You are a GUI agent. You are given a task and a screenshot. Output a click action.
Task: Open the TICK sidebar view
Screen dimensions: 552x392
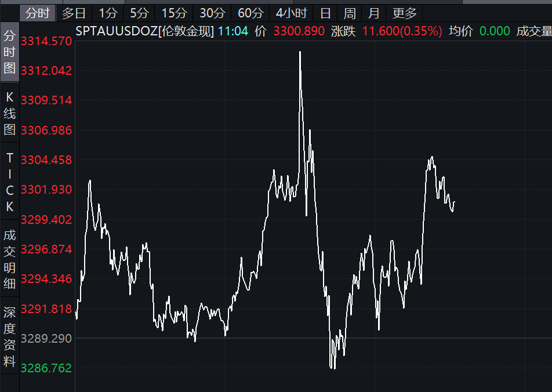[x=9, y=182]
